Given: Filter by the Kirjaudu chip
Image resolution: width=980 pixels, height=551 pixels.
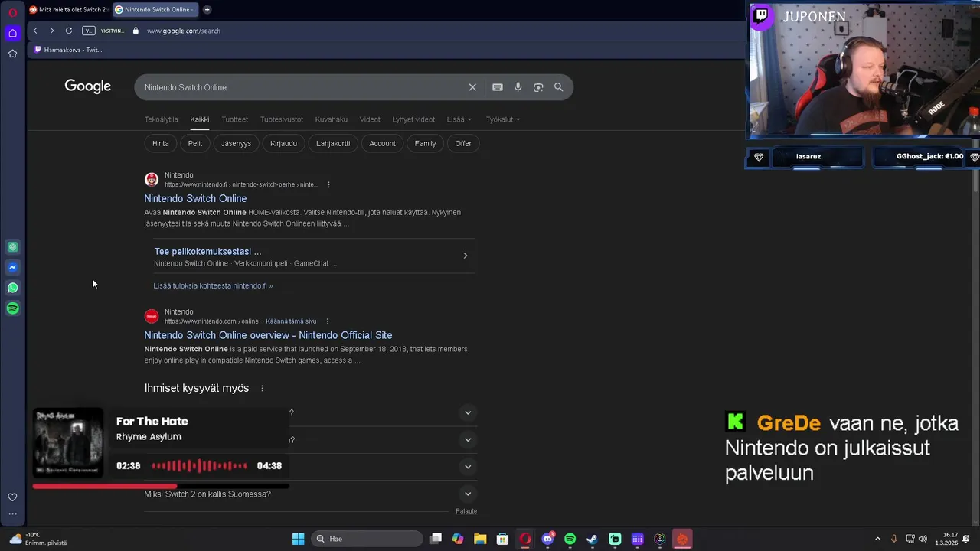Looking at the screenshot, I should 283,143.
